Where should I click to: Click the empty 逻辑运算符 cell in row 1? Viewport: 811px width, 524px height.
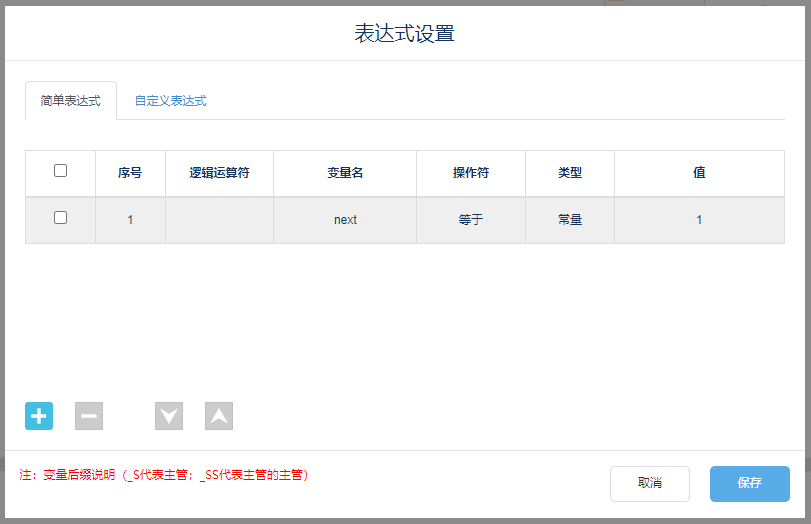[x=219, y=220]
